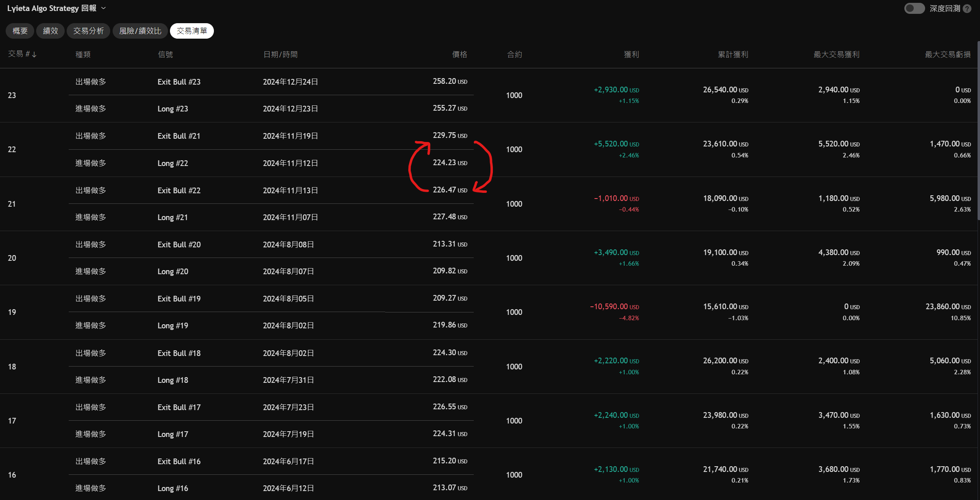Click the vertical scrollbar on right edge
This screenshot has width=980, height=500.
tap(978, 130)
